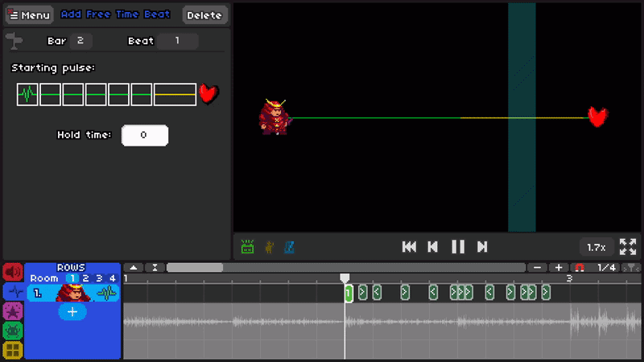Jump to the start of the level
This screenshot has height=362, width=644.
tap(409, 247)
